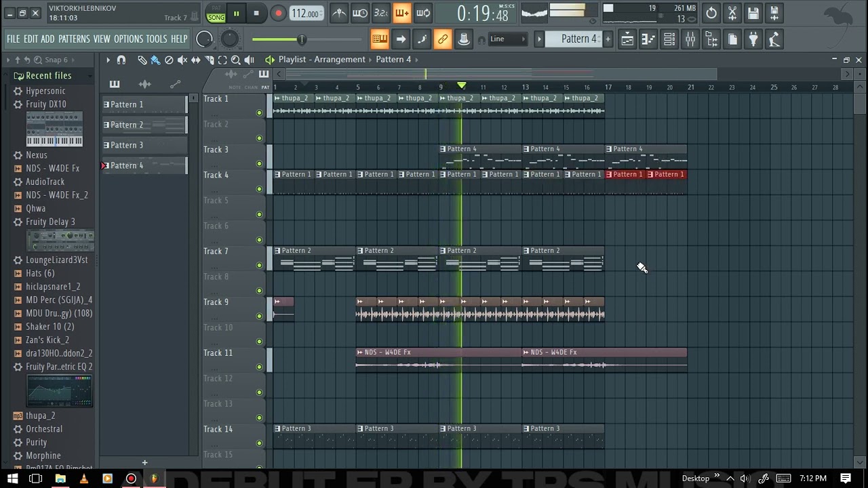This screenshot has width=868, height=488.
Task: Open the OPTIONS menu
Action: pyautogui.click(x=128, y=39)
